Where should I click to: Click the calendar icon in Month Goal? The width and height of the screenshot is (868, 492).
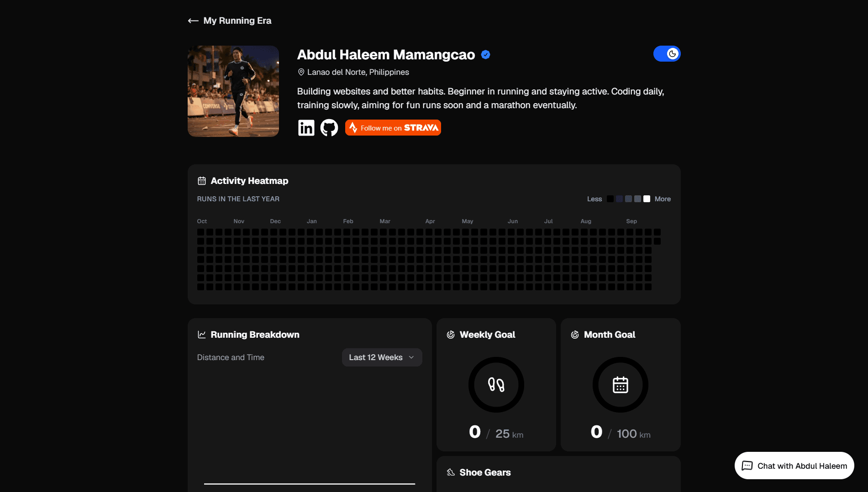pos(621,385)
